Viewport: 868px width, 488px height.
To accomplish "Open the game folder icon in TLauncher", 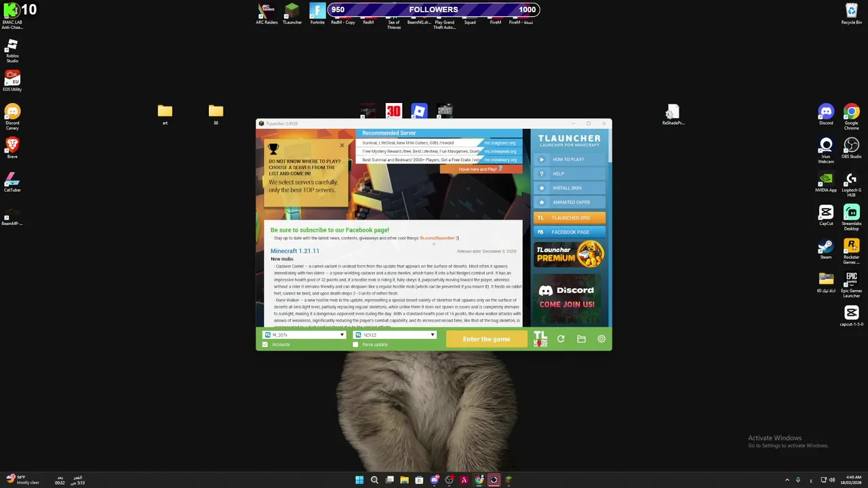I will (x=581, y=339).
